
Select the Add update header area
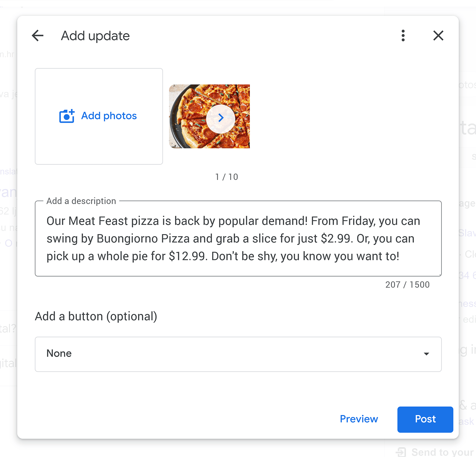coord(95,36)
